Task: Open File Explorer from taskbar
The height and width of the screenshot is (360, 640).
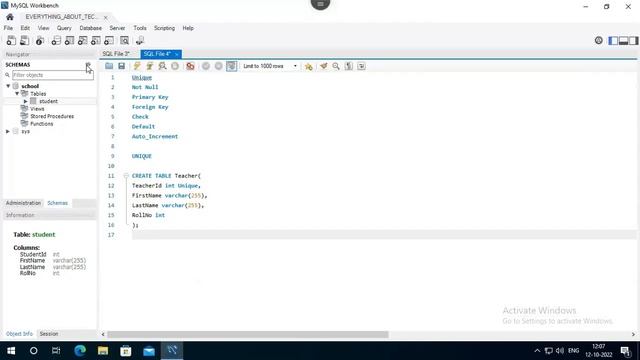Action: tap(103, 351)
